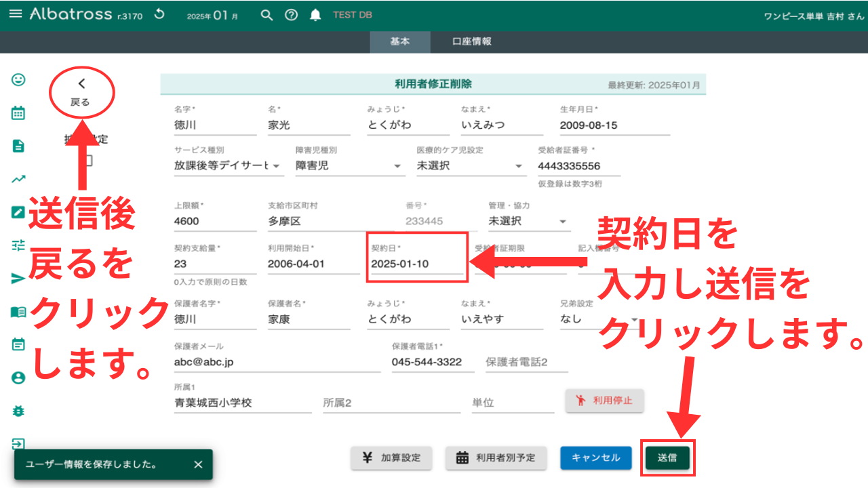The height and width of the screenshot is (488, 868).
Task: Click the 名字 field containing 徳川
Action: (215, 125)
